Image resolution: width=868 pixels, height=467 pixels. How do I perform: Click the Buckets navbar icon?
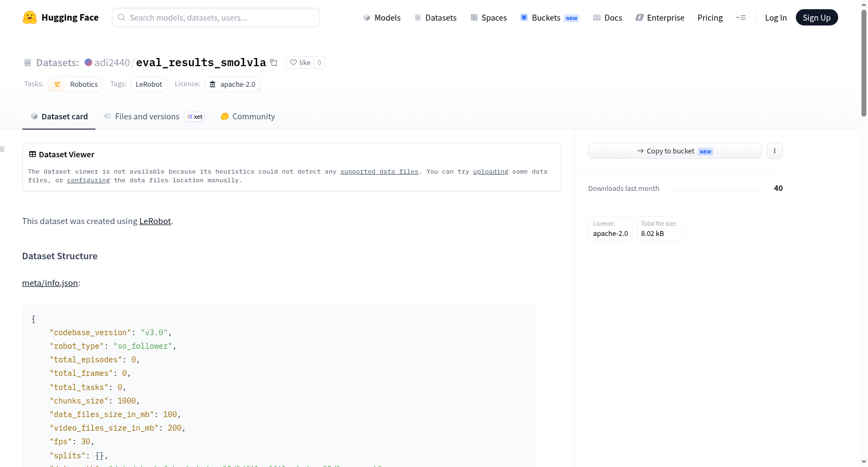(524, 17)
